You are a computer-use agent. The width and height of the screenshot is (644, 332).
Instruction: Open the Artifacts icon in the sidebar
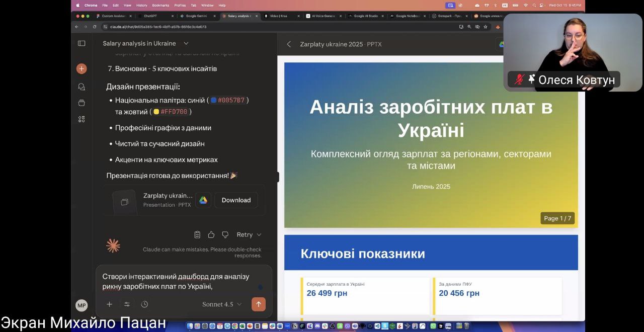(82, 119)
